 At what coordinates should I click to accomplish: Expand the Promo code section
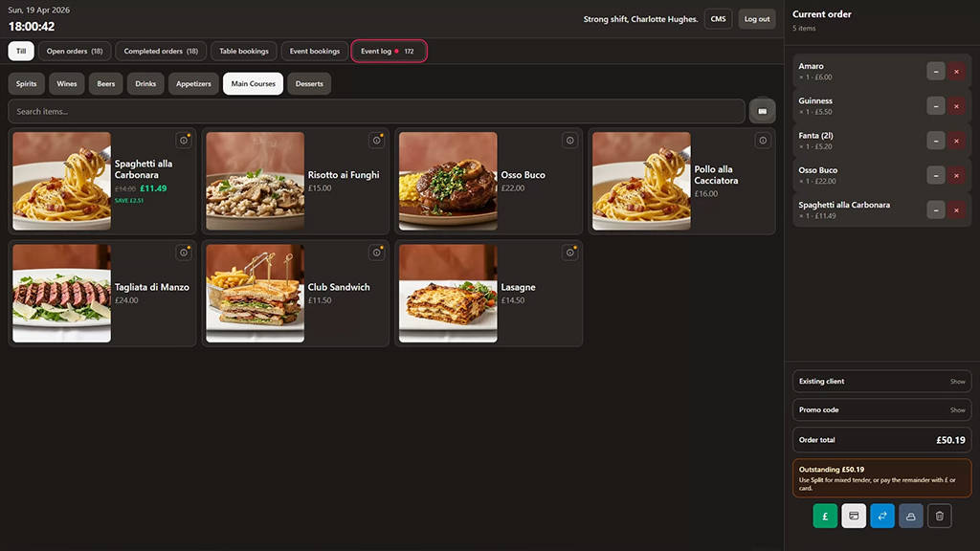tap(956, 409)
